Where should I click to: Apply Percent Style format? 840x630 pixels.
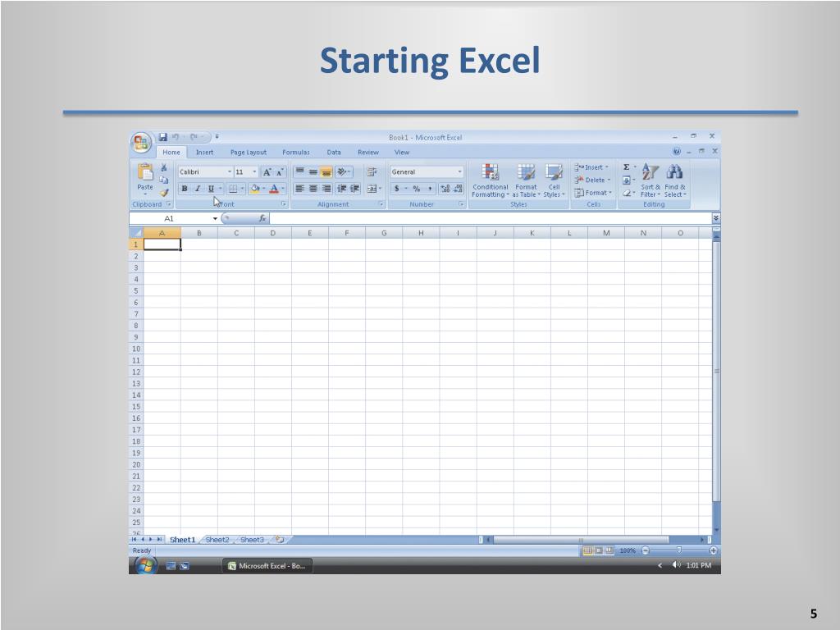[416, 189]
